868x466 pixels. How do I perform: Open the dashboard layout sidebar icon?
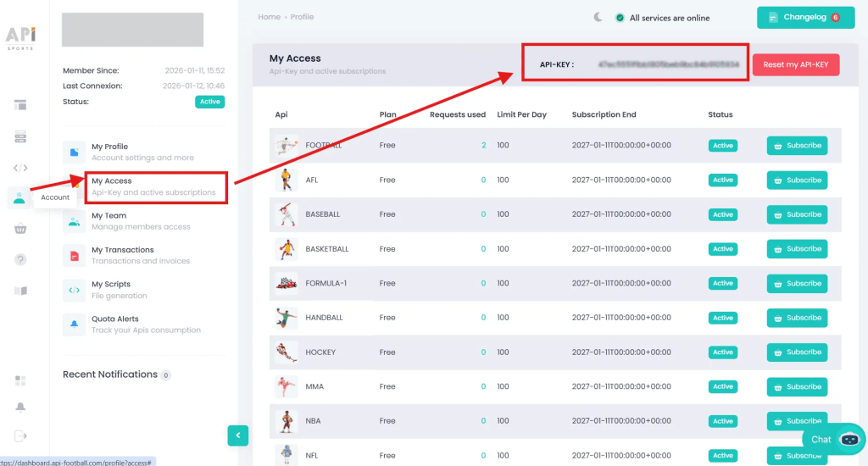coord(21,105)
